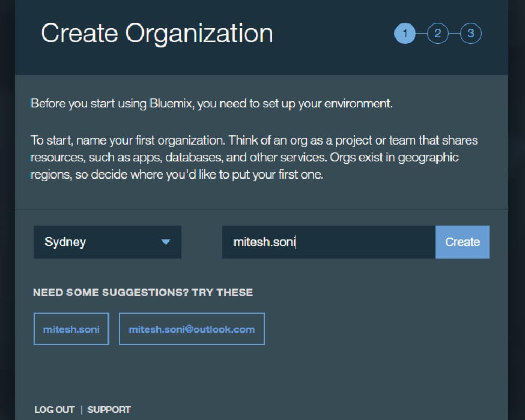Click the 'Before you start using Bluemix' sentence

pos(211,103)
